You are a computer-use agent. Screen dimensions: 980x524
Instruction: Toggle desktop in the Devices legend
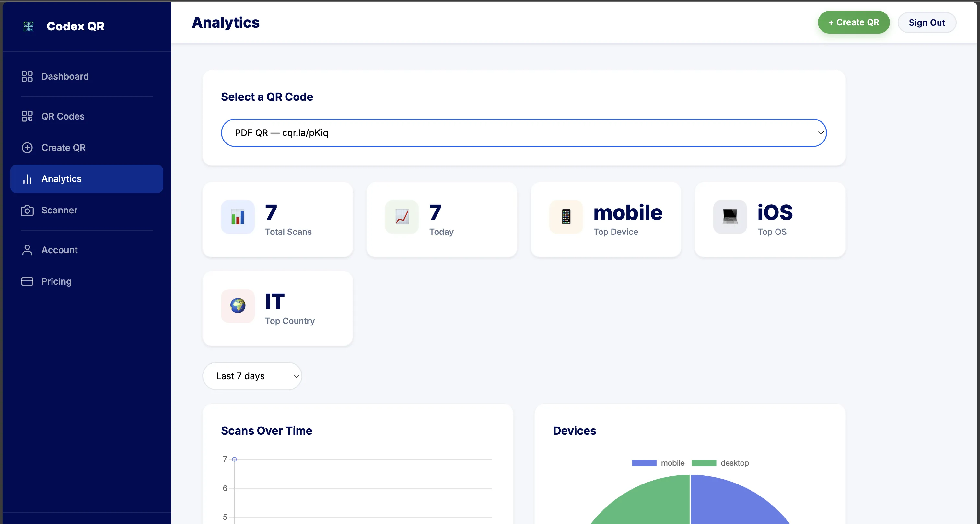coord(704,463)
